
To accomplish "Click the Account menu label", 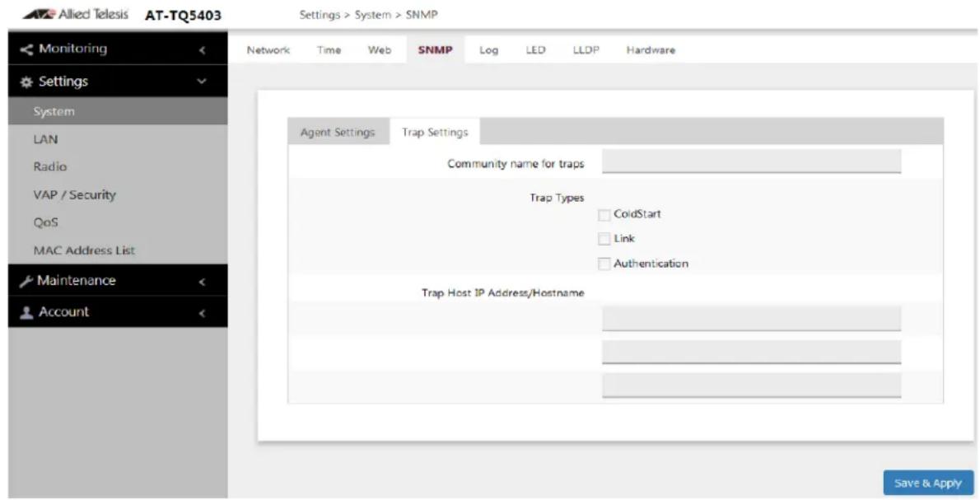I will tap(63, 312).
